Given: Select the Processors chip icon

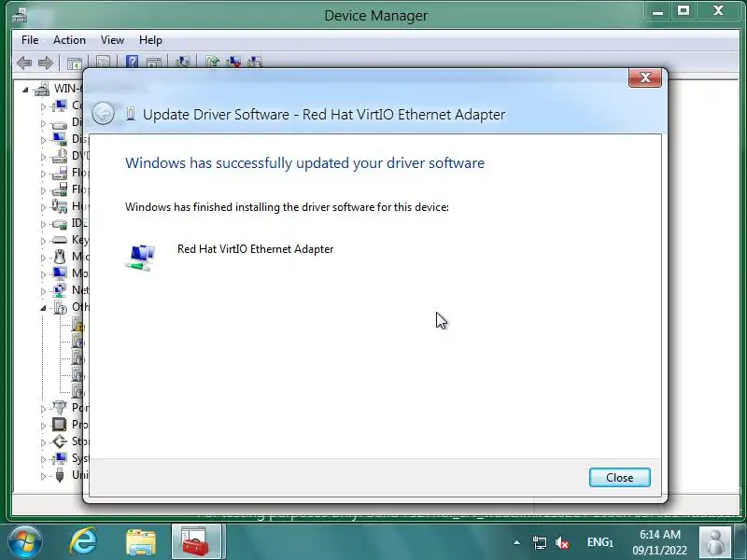Looking at the screenshot, I should pyautogui.click(x=60, y=425).
